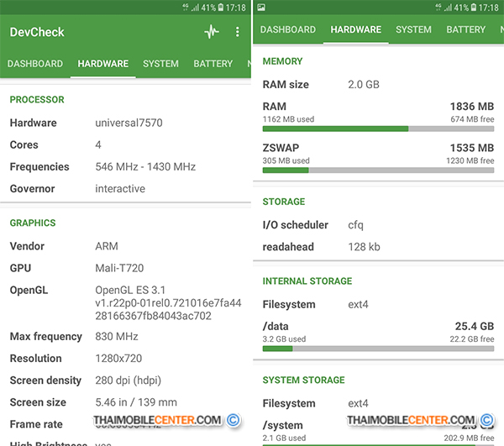
Task: Click the RAM usage progress bar
Action: coord(378,129)
